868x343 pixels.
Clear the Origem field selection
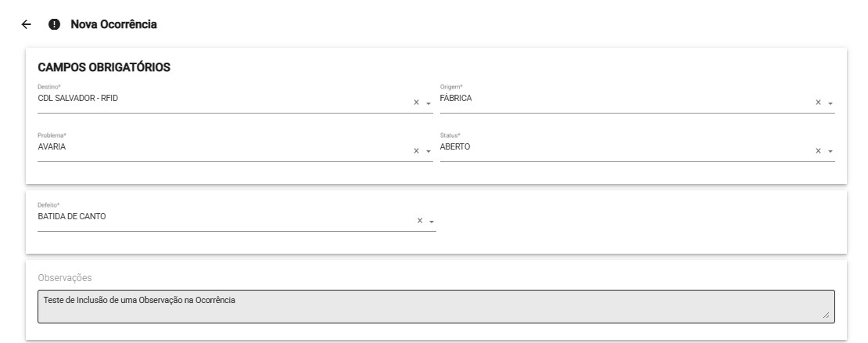[x=819, y=103]
